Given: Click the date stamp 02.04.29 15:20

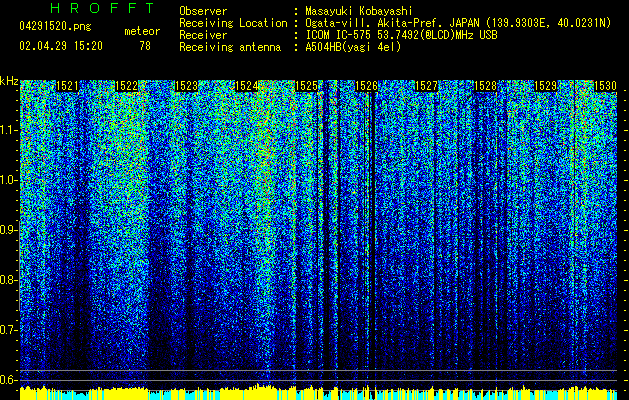Looking at the screenshot, I should pyautogui.click(x=61, y=46).
